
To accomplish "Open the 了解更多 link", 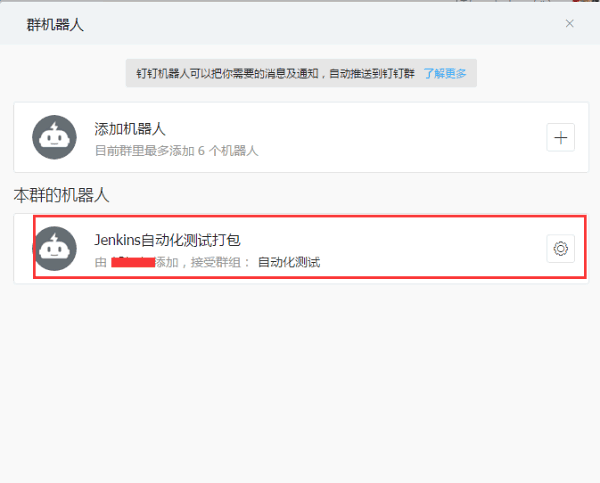I will pyautogui.click(x=445, y=73).
